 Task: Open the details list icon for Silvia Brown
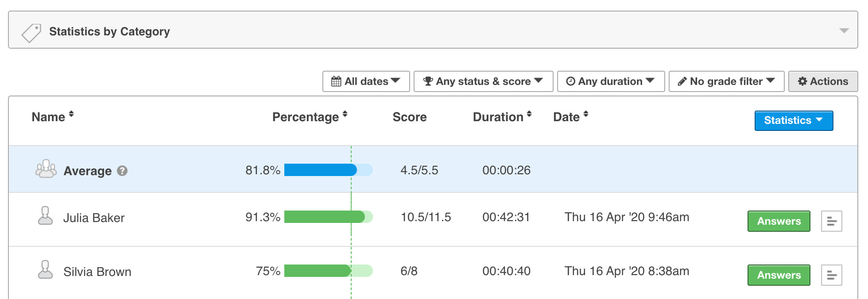tap(831, 275)
